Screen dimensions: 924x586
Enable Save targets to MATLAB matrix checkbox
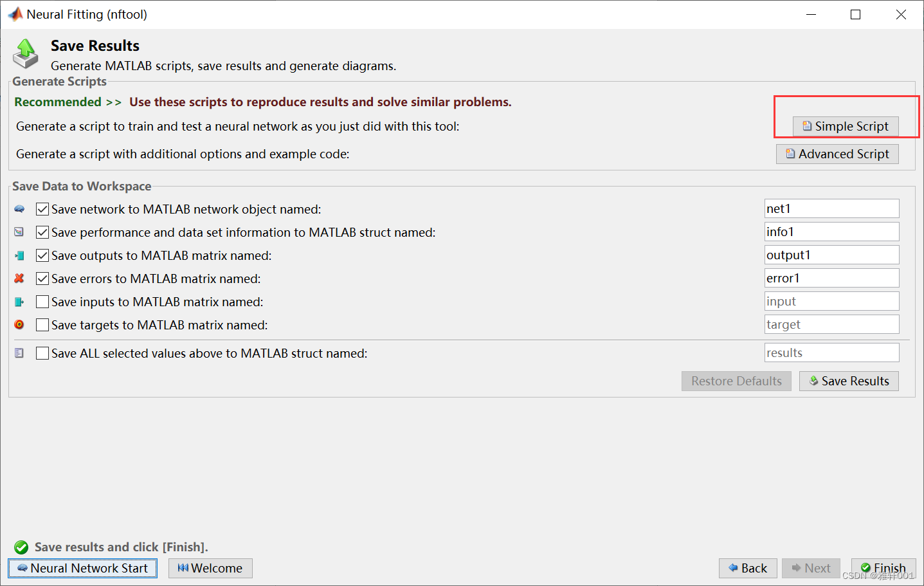[x=42, y=325]
